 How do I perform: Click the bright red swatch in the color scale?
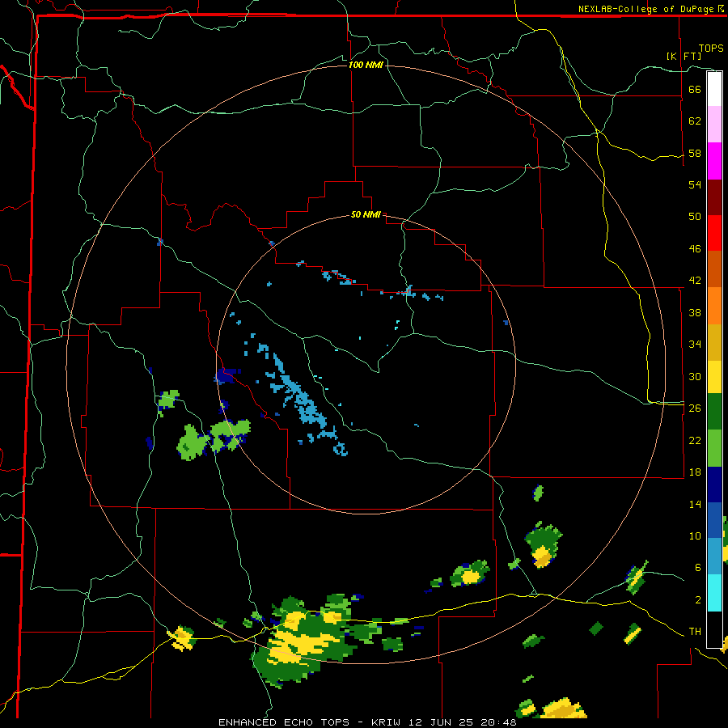point(714,233)
